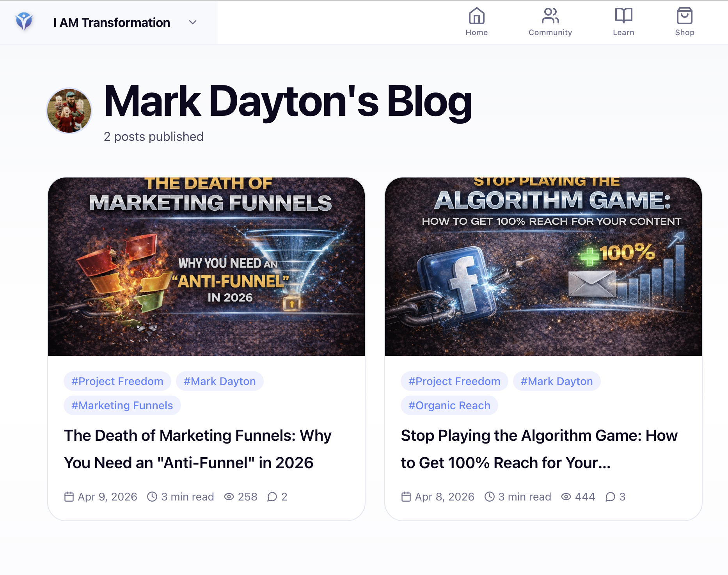The height and width of the screenshot is (575, 728).
Task: Select #Mark Dayton tag on Marketing Funnels post
Action: [x=220, y=381]
